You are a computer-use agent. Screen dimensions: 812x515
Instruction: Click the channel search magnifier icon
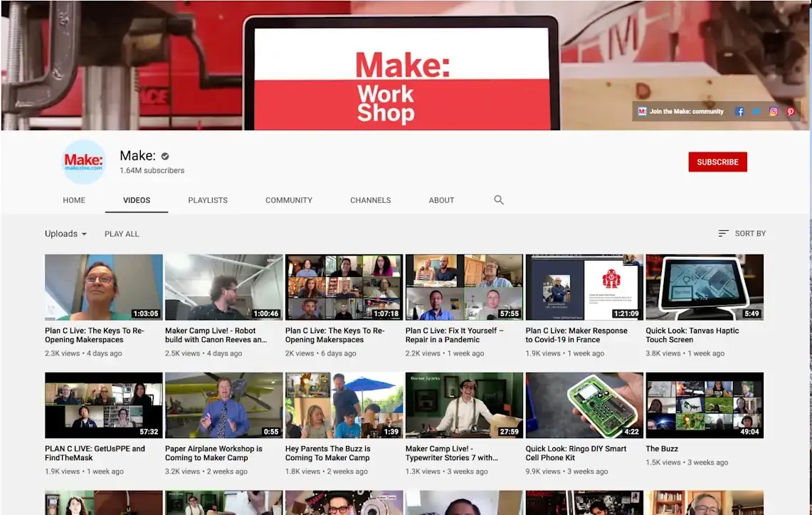pos(499,200)
